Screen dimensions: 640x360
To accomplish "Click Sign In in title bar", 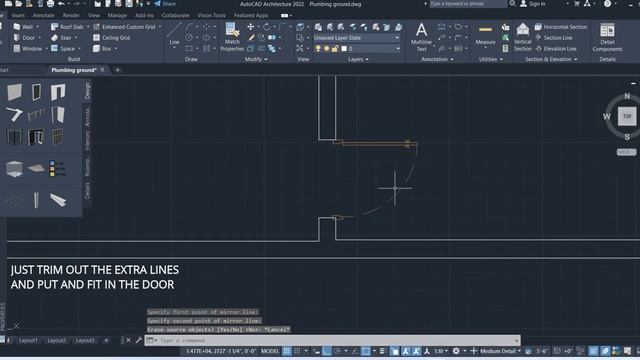I will 532,4.
